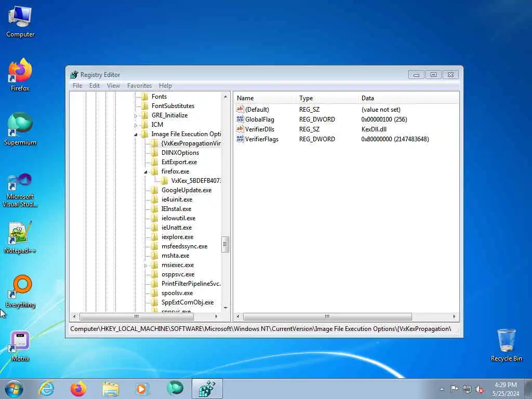Click the mshta.exe folder icon
Screen dimensions: 532x399
(155, 256)
